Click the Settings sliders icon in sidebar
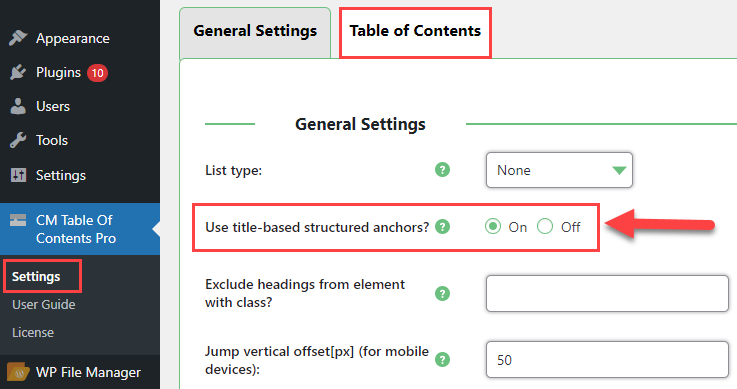 pyautogui.click(x=18, y=175)
